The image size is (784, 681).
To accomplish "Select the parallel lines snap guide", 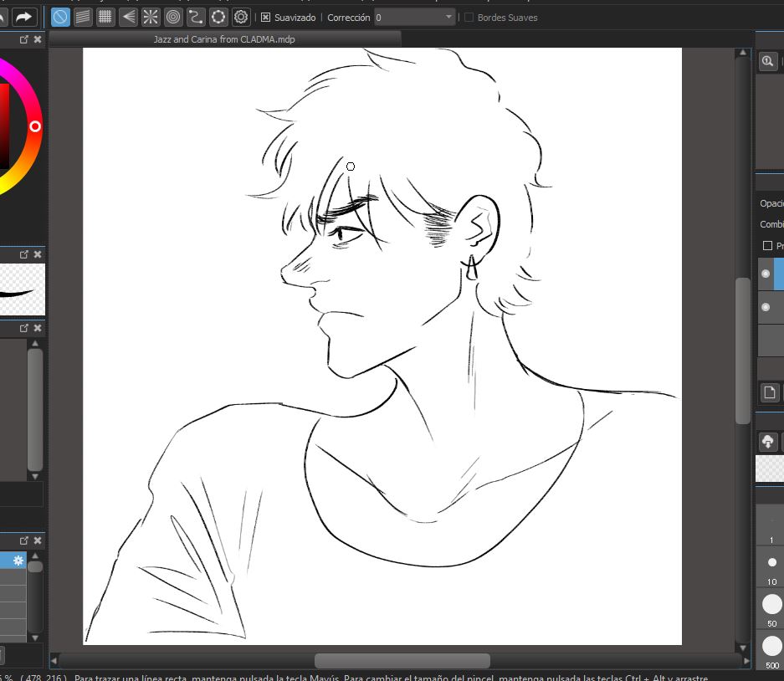I will [x=83, y=17].
